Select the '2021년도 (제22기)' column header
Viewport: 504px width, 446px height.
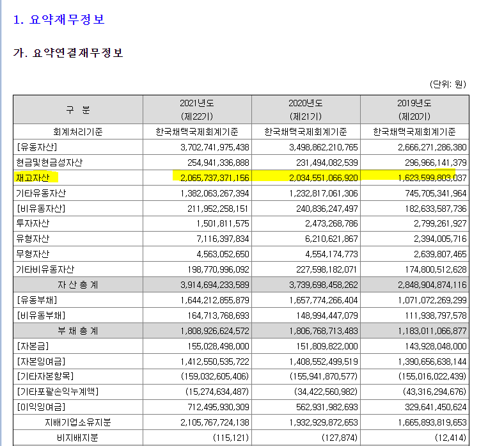pos(197,109)
